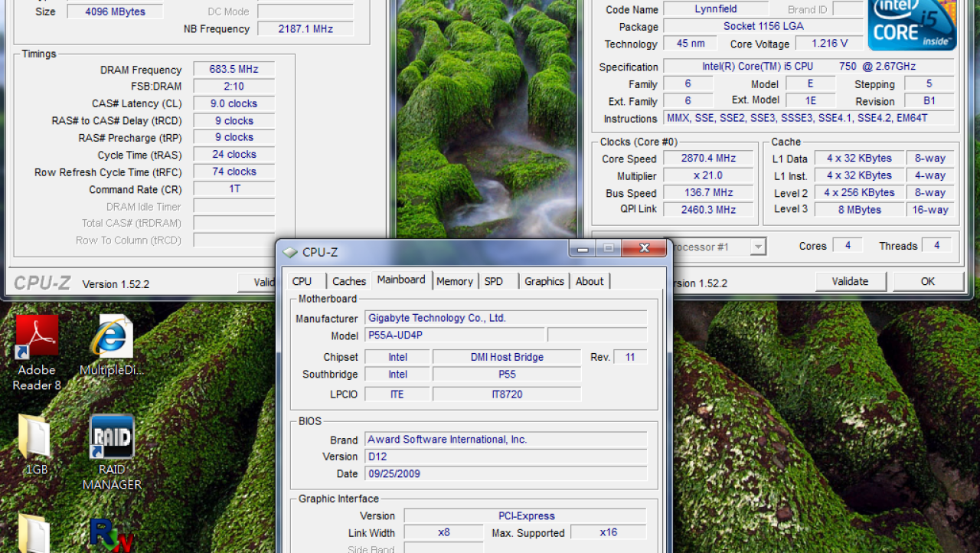Click the CPU-Z title bar icon of the Mainboard window
The image size is (980, 553).
coord(289,252)
